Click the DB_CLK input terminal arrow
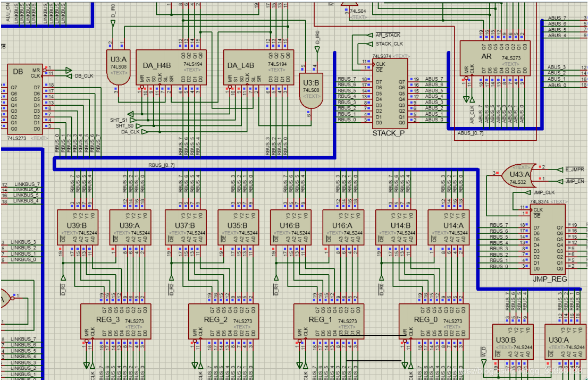588x381 pixels. (68, 70)
